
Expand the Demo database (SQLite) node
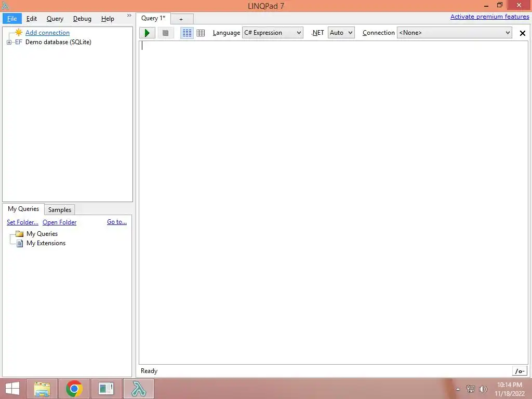(x=9, y=42)
